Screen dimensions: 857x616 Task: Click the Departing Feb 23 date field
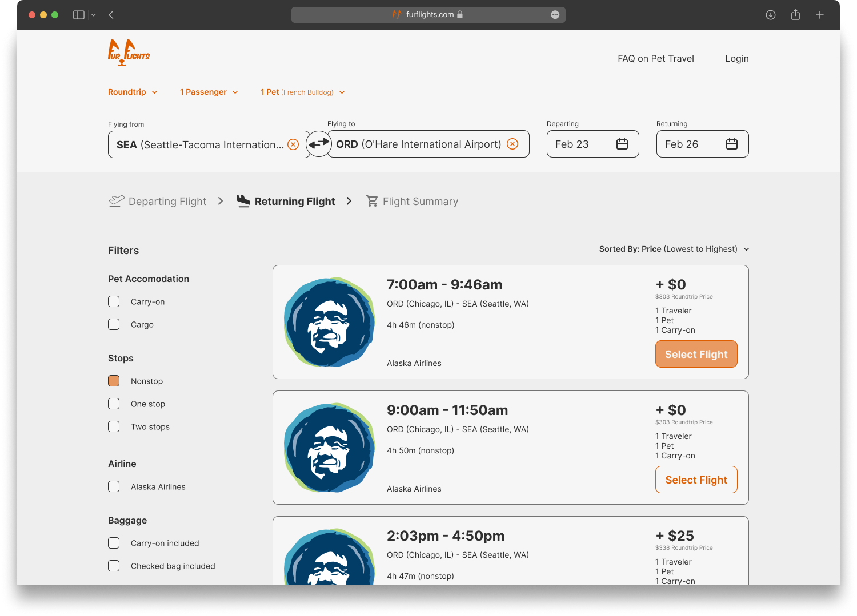click(x=593, y=144)
